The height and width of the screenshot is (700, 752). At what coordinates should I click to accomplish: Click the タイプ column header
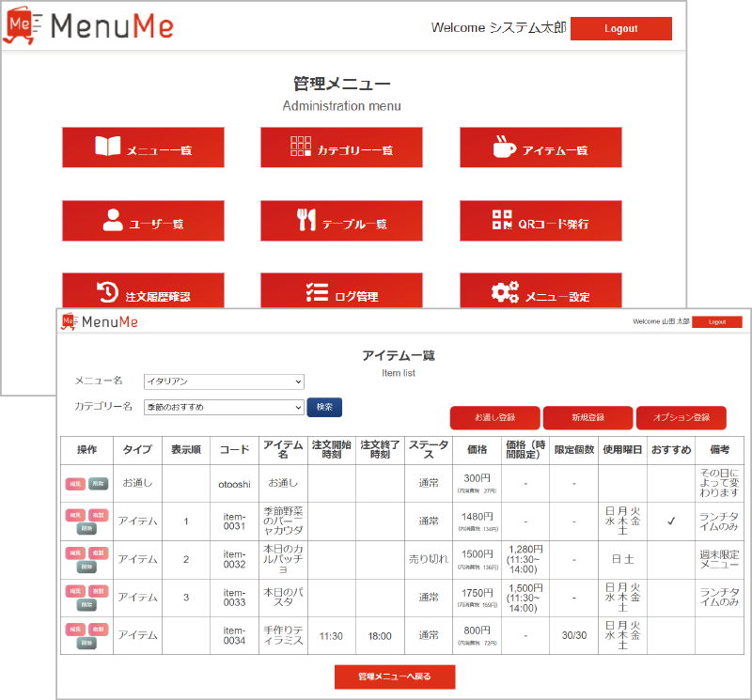[x=137, y=450]
